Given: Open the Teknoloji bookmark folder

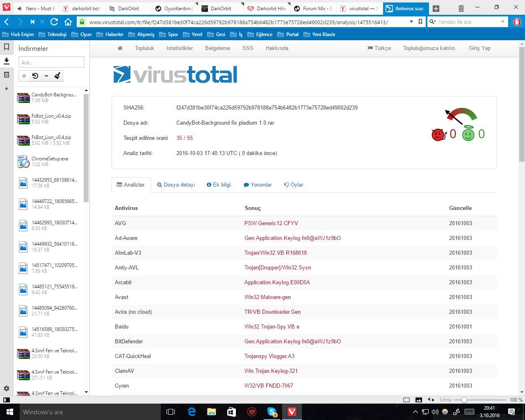Looking at the screenshot, I should click(52, 34).
